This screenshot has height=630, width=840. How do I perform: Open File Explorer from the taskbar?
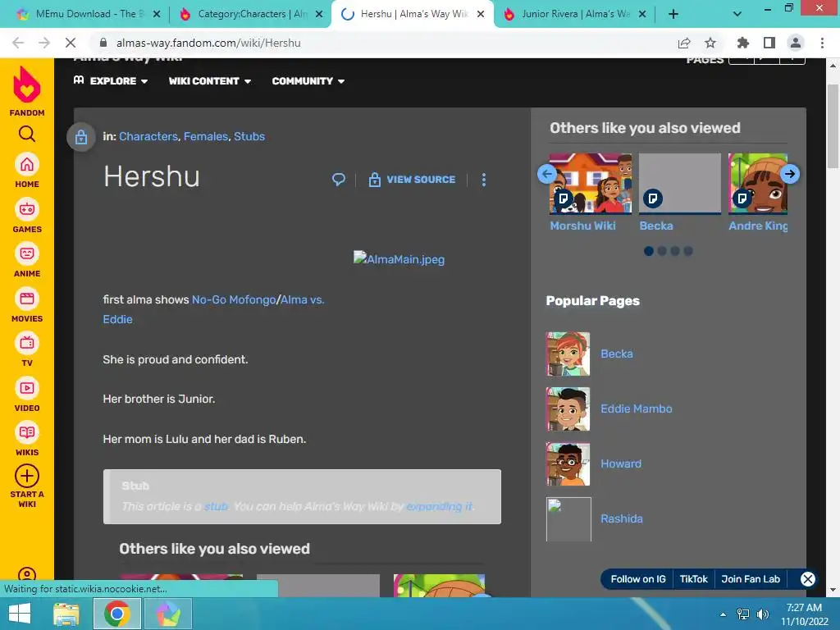66,614
